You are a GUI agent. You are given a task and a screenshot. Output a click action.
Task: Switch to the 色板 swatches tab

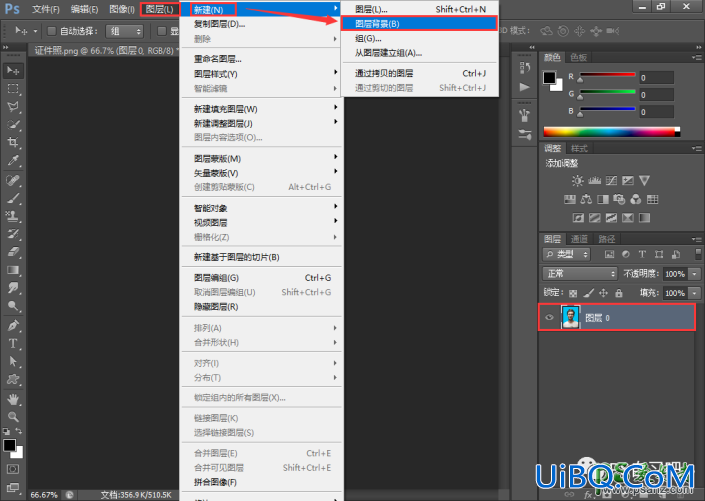pos(578,57)
